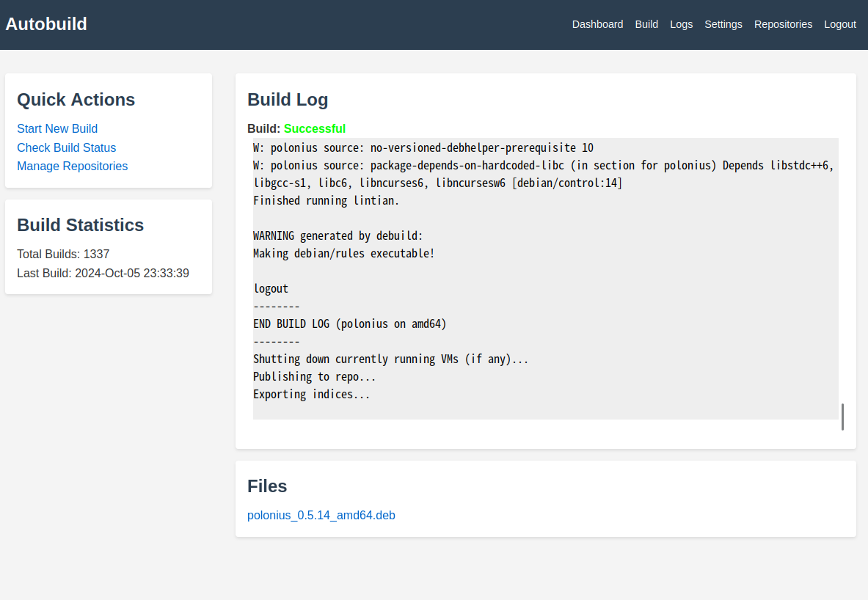Click the 'Finished running lintian.' log line
This screenshot has height=600, width=868.
click(326, 200)
